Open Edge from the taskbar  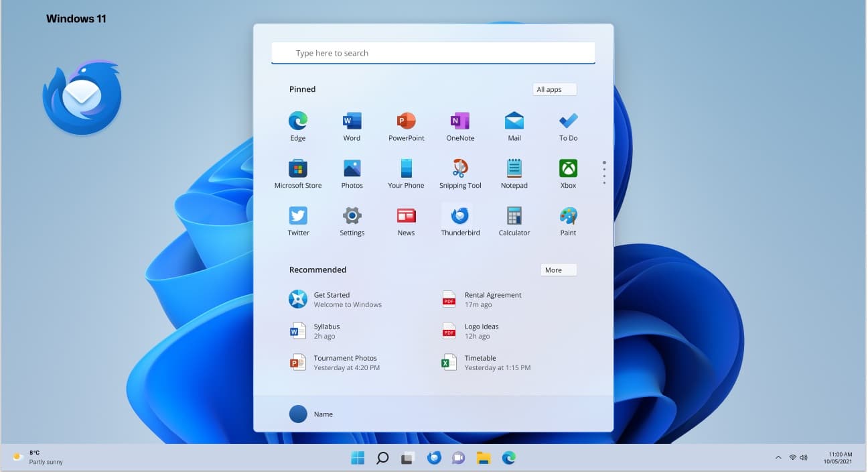tap(509, 458)
